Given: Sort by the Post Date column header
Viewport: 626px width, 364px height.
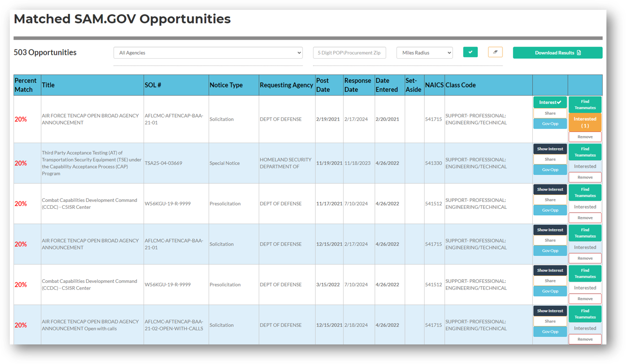Looking at the screenshot, I should (329, 85).
